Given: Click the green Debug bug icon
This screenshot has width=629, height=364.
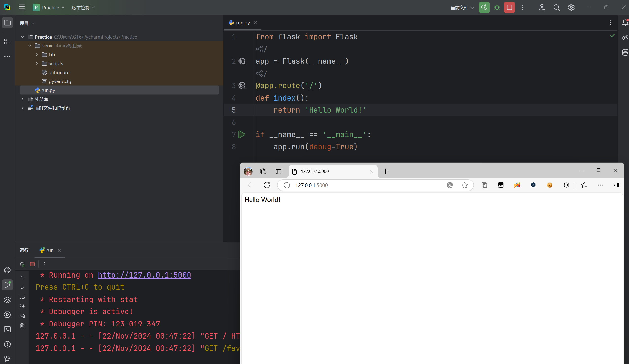Looking at the screenshot, I should pos(497,7).
